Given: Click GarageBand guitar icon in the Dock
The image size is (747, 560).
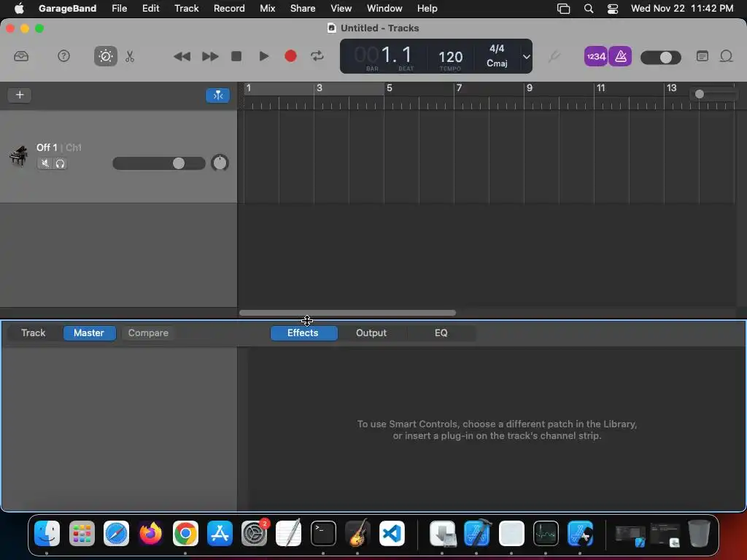Looking at the screenshot, I should coord(357,533).
